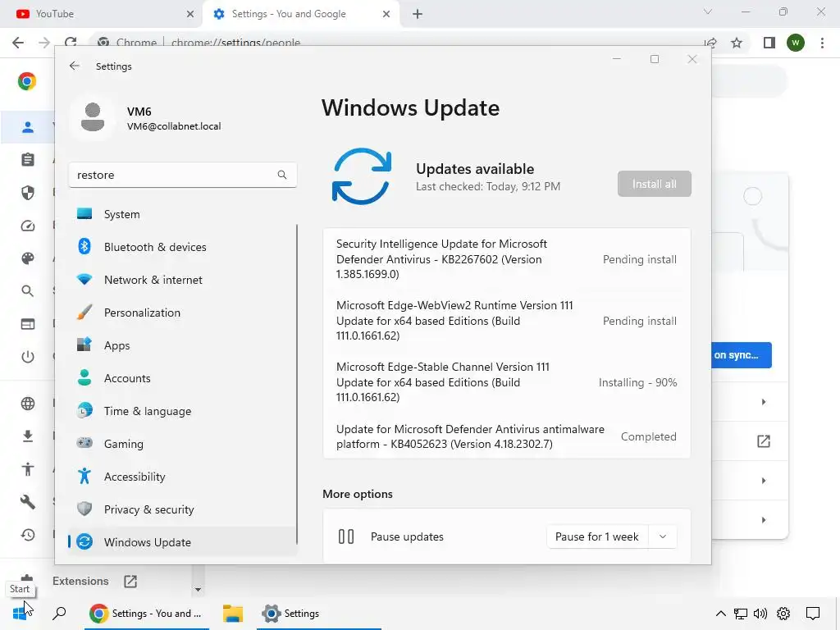Bookmark this page with the star icon

pos(737,43)
